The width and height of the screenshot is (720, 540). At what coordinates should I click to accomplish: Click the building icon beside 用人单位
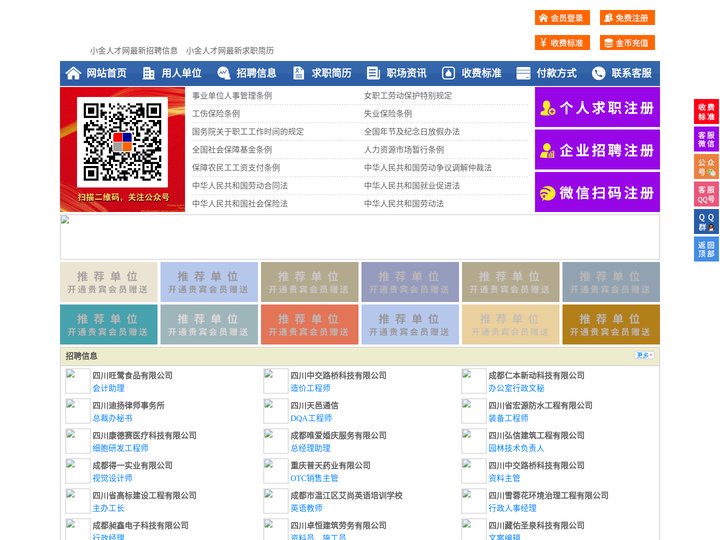(148, 73)
